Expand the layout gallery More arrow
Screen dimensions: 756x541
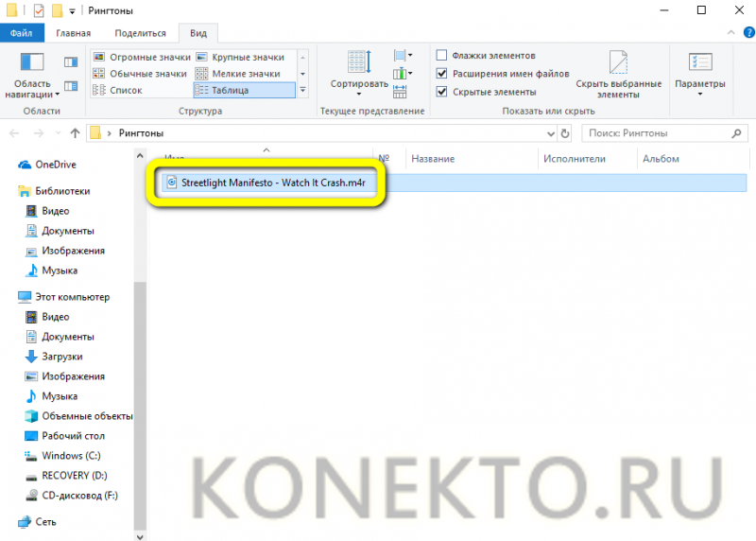pos(302,90)
